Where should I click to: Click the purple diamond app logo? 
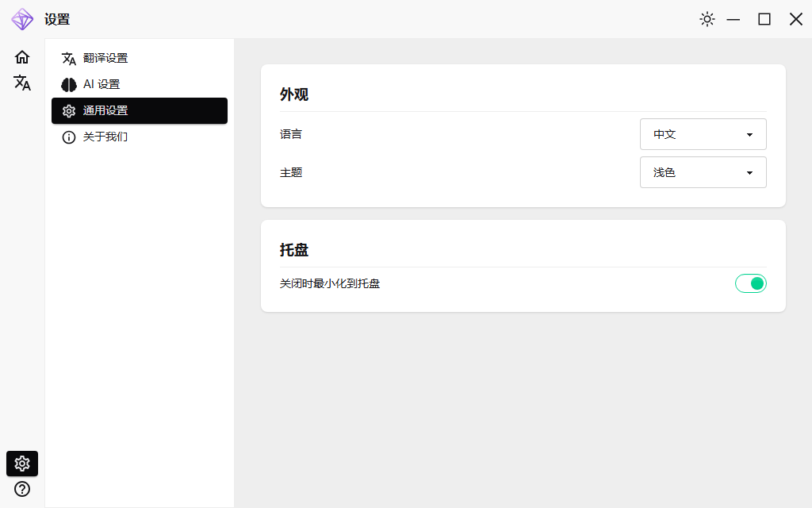[x=22, y=19]
